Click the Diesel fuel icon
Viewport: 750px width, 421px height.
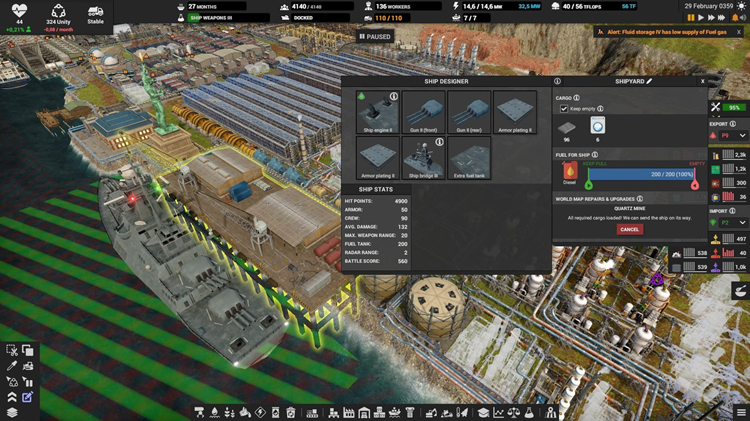(x=571, y=172)
